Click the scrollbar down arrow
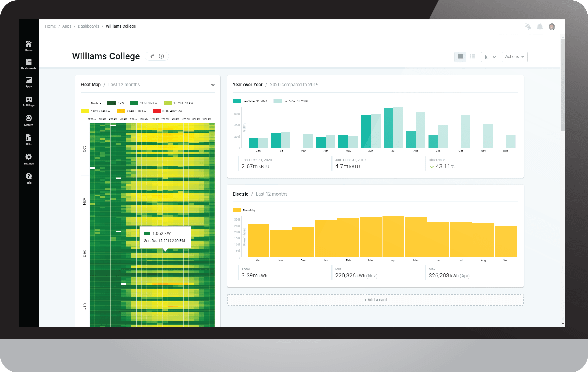The width and height of the screenshot is (588, 373). [x=563, y=324]
